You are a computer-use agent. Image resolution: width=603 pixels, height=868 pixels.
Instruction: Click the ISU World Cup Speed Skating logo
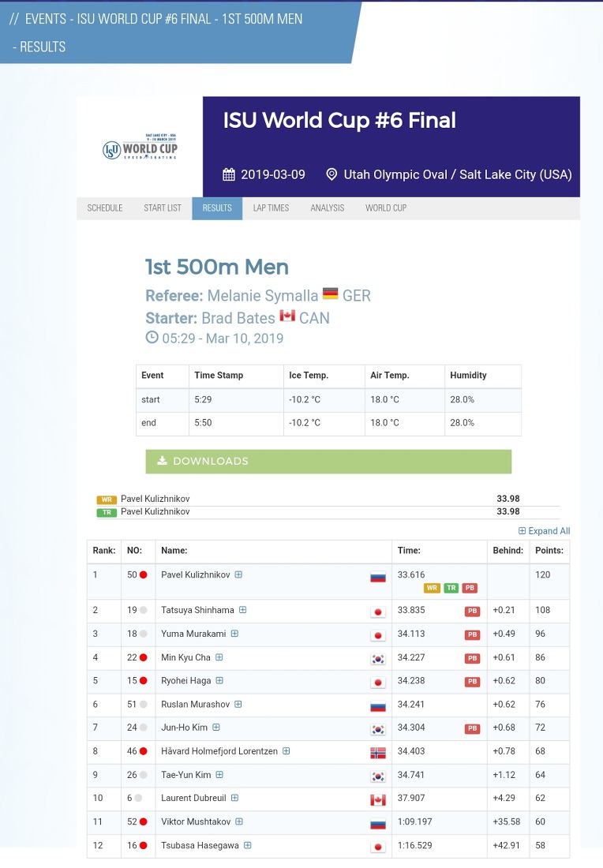point(140,147)
